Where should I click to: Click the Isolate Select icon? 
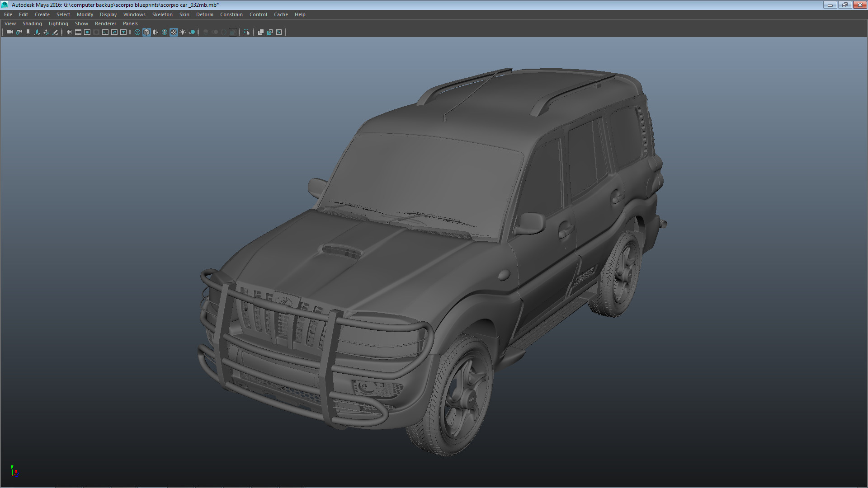247,32
